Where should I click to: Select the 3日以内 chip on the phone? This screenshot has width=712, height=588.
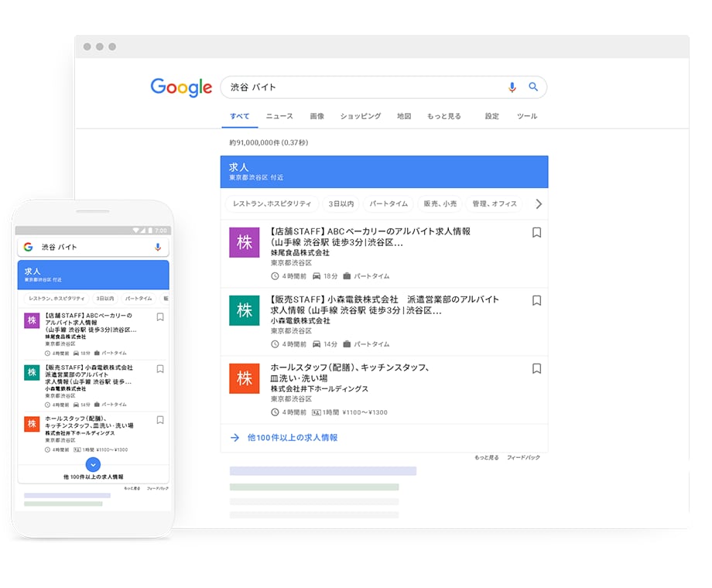click(105, 299)
